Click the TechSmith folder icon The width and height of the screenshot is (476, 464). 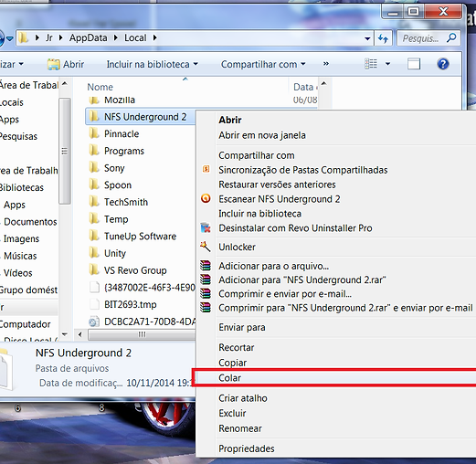point(94,202)
